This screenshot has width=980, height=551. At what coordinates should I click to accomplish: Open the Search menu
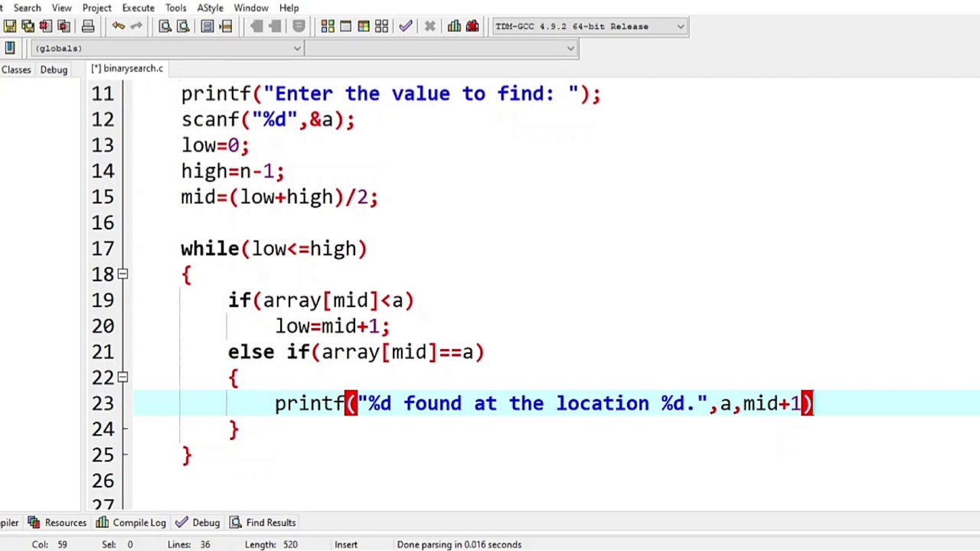click(27, 8)
